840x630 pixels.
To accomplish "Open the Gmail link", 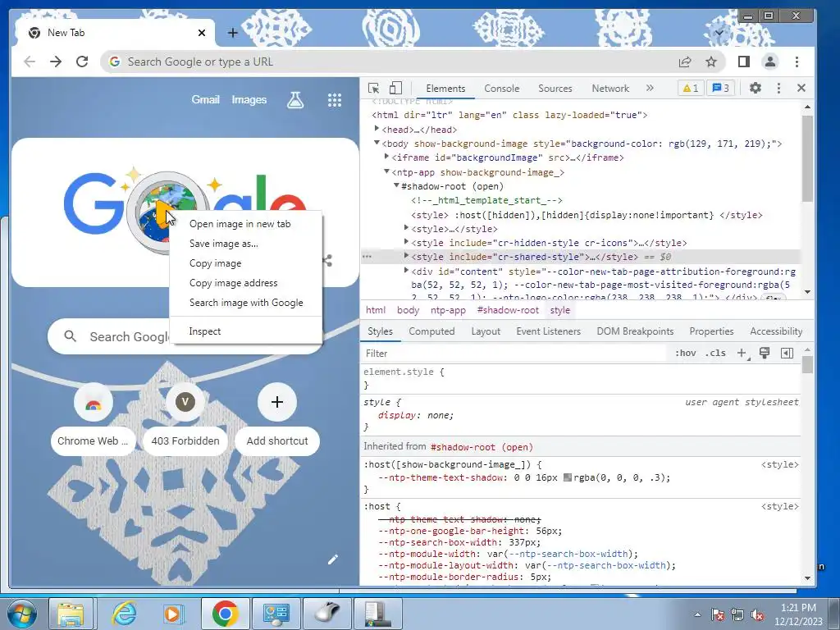I will 206,99.
